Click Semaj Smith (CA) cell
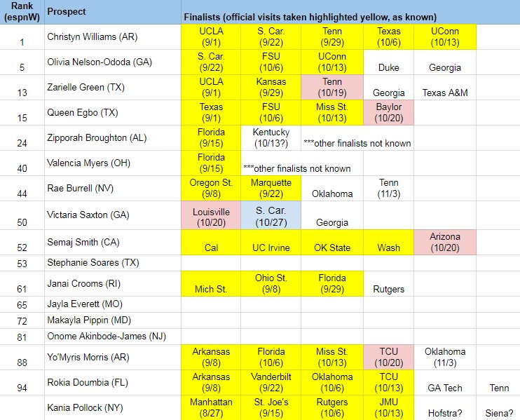Viewport: 520px width, 420px height. [113, 242]
